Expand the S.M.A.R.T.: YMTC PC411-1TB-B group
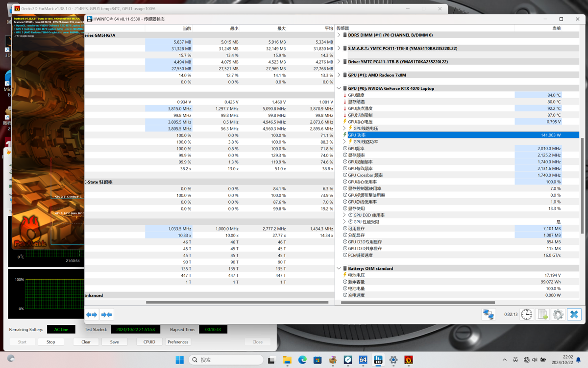This screenshot has height=368, width=588. pos(339,48)
